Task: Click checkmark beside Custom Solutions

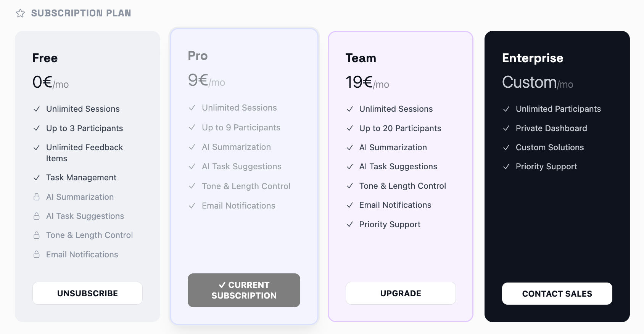Action: point(506,148)
